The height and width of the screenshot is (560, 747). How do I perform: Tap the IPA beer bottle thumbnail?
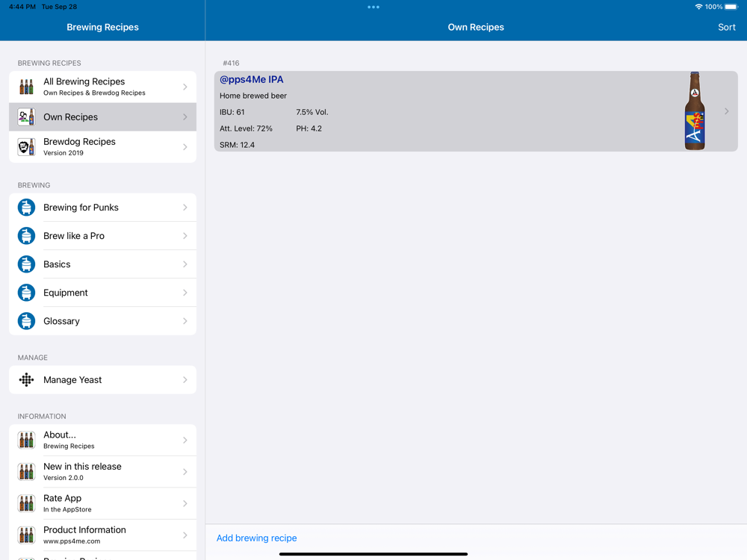(x=695, y=111)
